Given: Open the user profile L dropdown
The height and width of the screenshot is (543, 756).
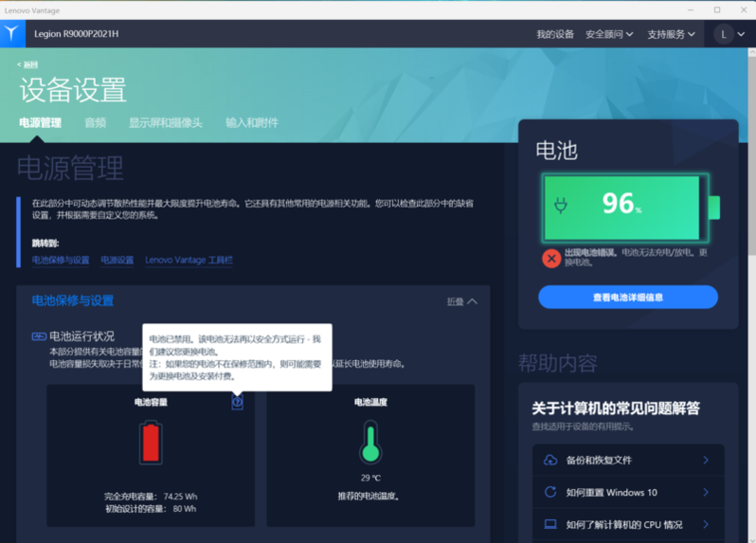Looking at the screenshot, I should tap(730, 34).
